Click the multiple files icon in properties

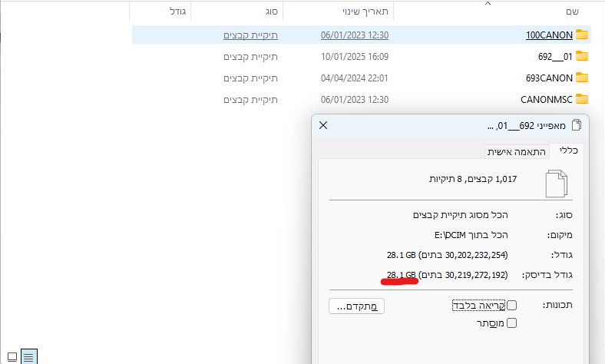pos(557,184)
